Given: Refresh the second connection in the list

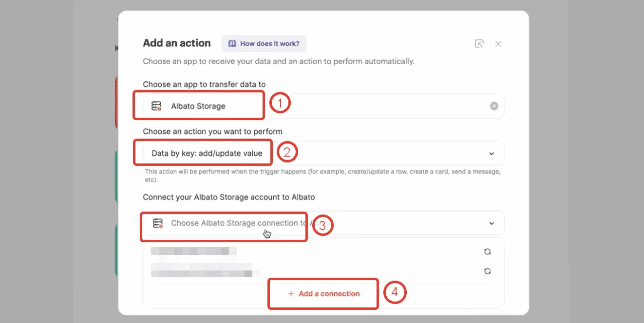Looking at the screenshot, I should (x=487, y=271).
